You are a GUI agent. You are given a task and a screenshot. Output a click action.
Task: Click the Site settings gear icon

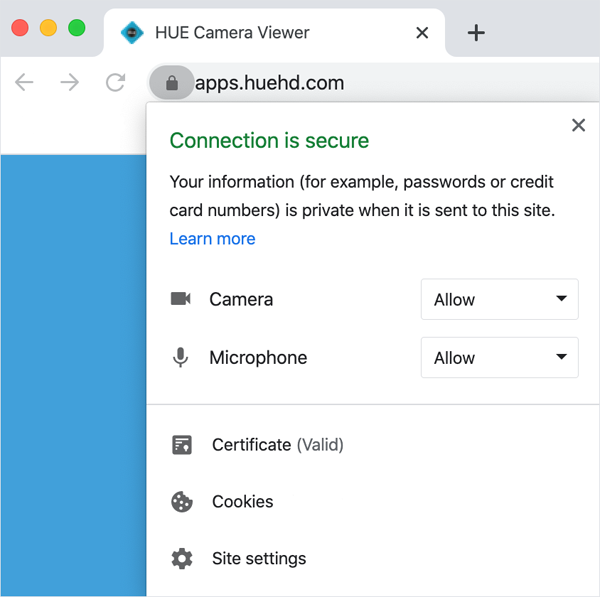pos(182,559)
